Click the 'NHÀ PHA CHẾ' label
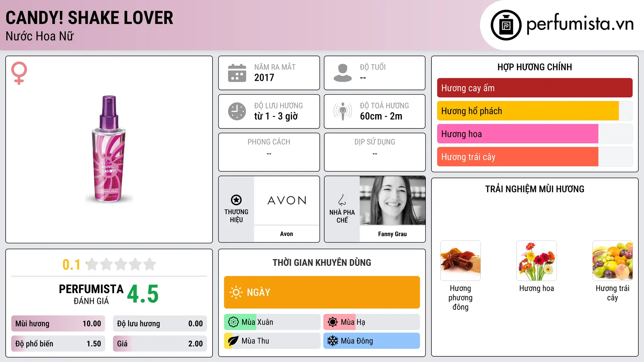The height and width of the screenshot is (362, 644). [342, 216]
